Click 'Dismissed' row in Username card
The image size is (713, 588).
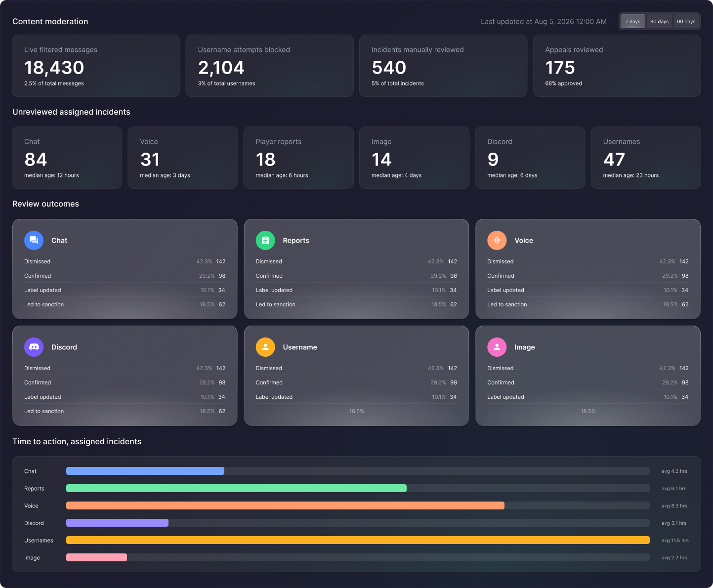356,368
